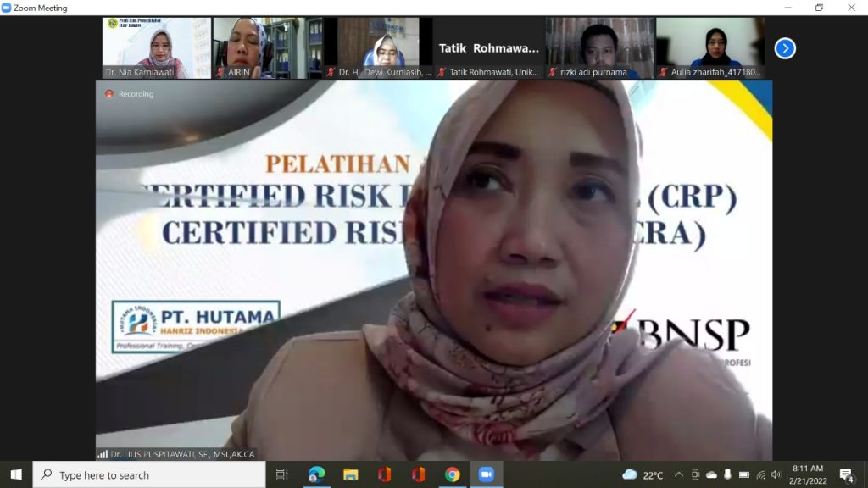Click the red Recording indicator dot
Image resolution: width=868 pixels, height=488 pixels.
point(109,94)
